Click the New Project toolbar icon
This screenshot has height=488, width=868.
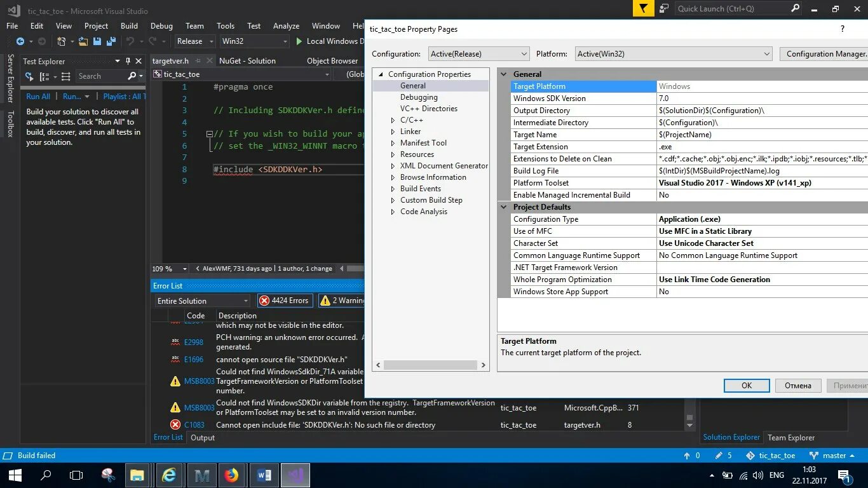pyautogui.click(x=62, y=41)
